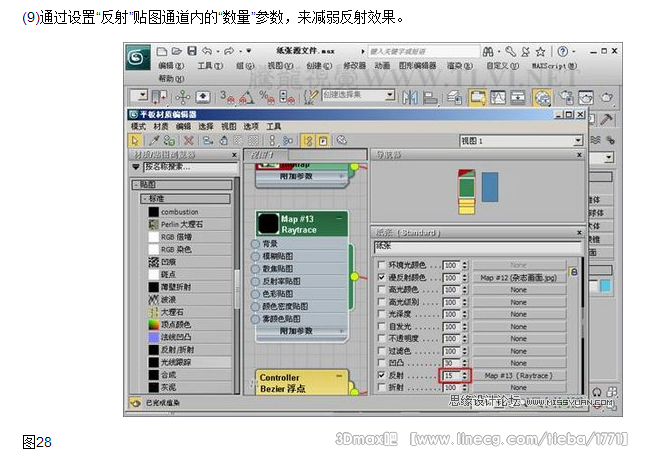Open the Layer Manager icon

(x=454, y=97)
